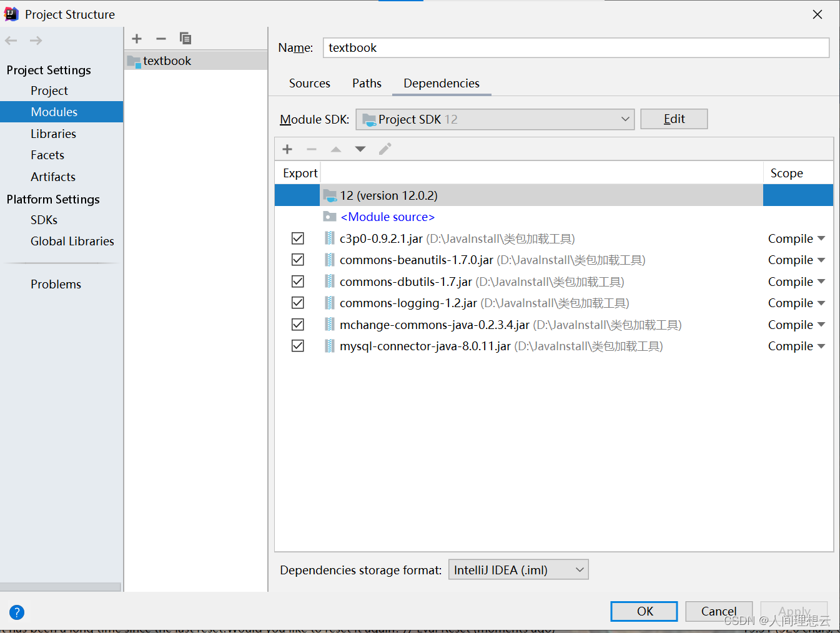The height and width of the screenshot is (633, 840).
Task: Click the module Name input field
Action: coord(576,48)
